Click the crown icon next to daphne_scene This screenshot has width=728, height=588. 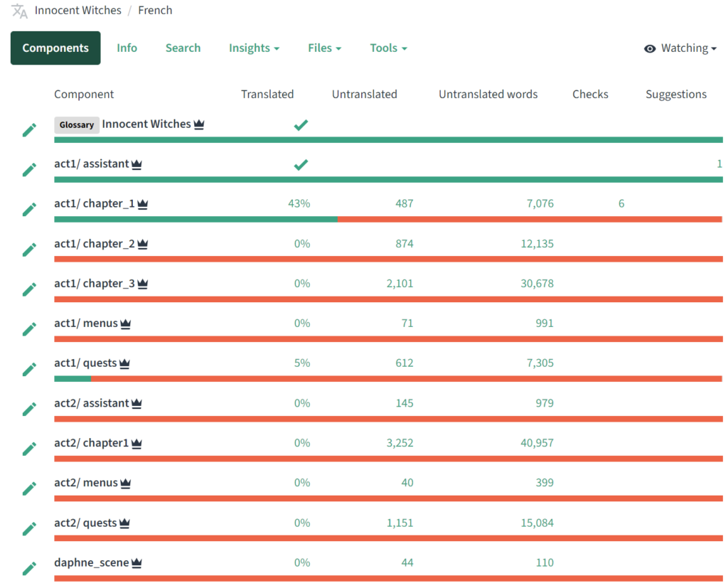[136, 563]
